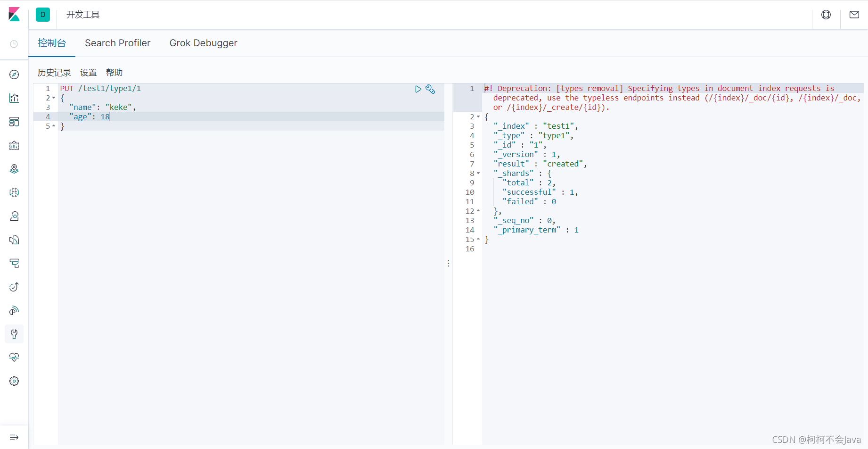Click "_id" : "1" response line
Viewport: 868px width, 449px height.
tap(520, 145)
